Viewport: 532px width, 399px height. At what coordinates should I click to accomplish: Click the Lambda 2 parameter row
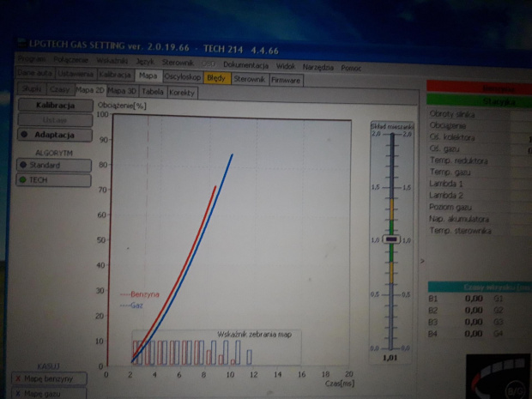(x=479, y=196)
